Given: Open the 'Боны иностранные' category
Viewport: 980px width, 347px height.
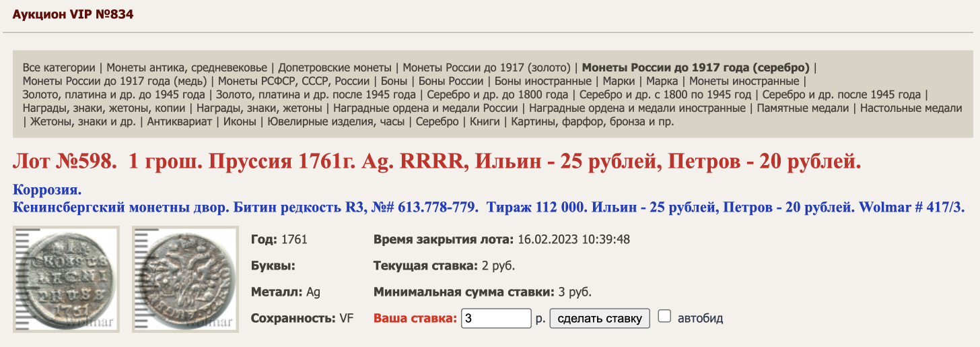Looking at the screenshot, I should [543, 81].
